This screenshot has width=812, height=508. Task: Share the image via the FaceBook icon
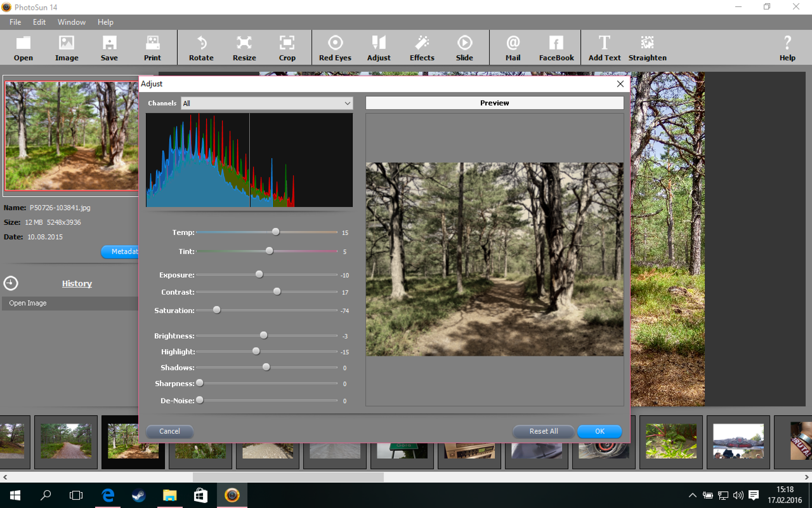pos(556,48)
